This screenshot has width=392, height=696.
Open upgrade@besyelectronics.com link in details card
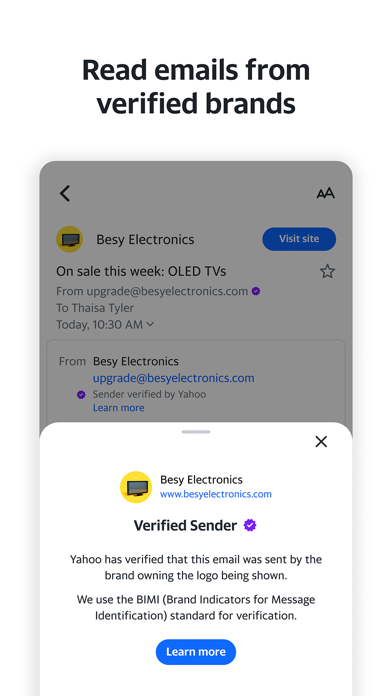[174, 378]
